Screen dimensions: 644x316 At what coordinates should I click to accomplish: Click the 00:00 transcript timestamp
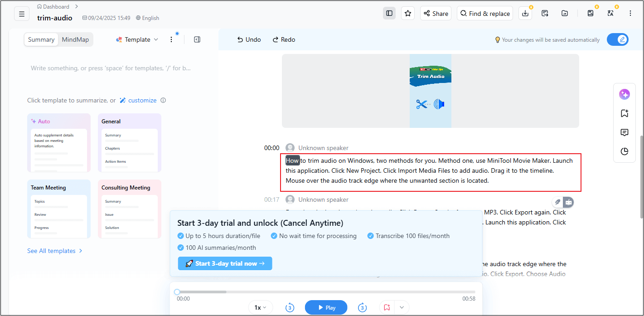point(272,148)
